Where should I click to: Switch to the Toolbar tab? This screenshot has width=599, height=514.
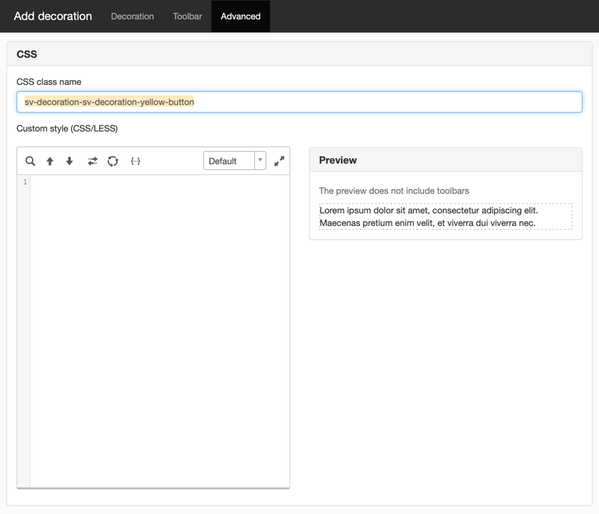187,16
